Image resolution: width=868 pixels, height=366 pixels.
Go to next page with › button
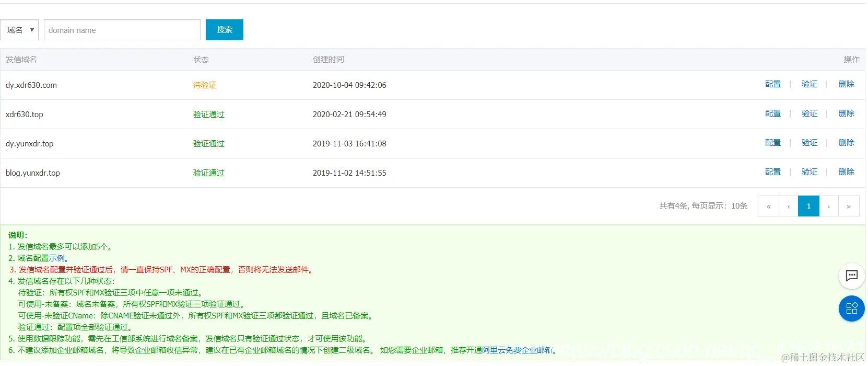coord(829,206)
